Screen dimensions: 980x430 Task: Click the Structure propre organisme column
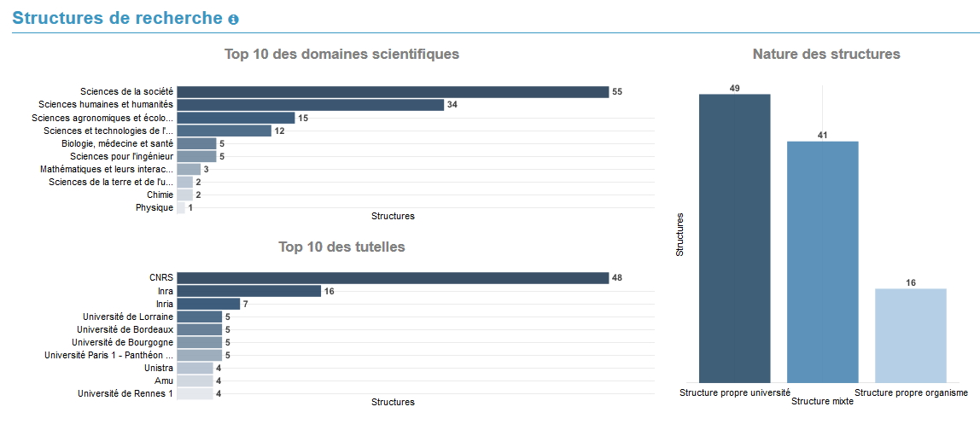(x=911, y=335)
